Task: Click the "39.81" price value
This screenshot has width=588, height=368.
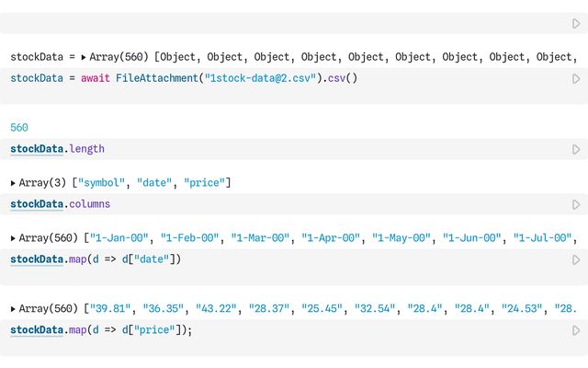Action: [109, 308]
